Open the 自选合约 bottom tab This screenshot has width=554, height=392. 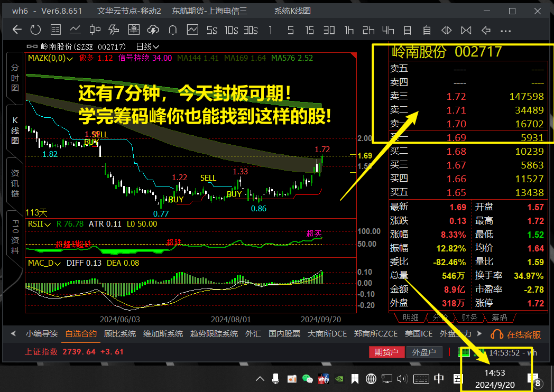pyautogui.click(x=81, y=334)
